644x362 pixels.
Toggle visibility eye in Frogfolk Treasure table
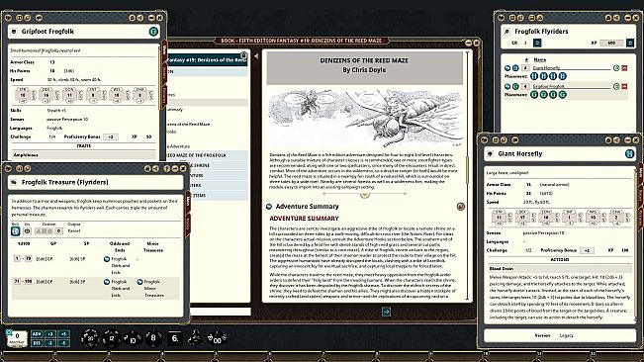pos(27,231)
